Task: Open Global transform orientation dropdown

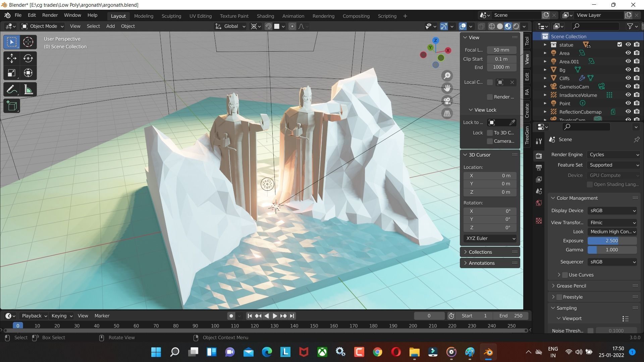Action: [230, 26]
